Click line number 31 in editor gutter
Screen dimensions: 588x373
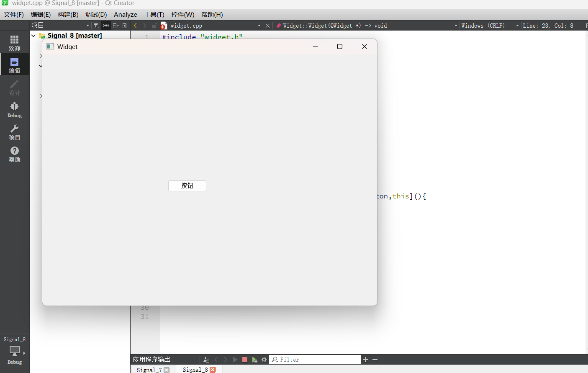pos(144,317)
